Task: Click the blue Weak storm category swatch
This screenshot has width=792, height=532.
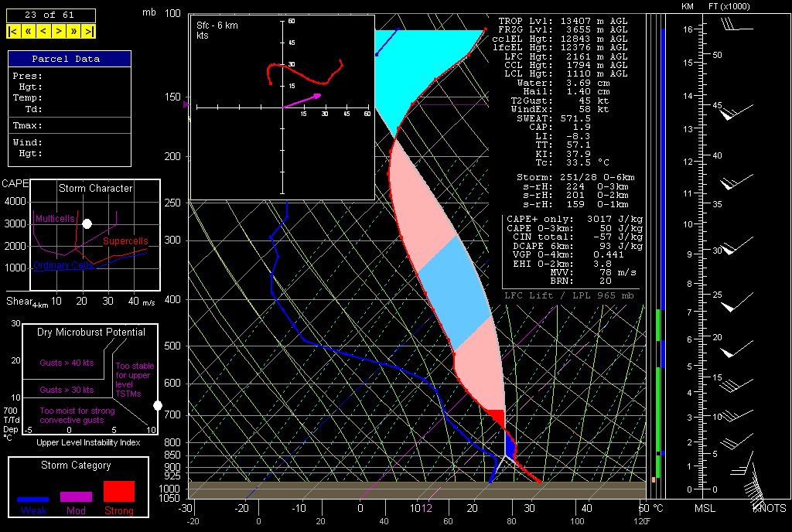Action: [33, 500]
